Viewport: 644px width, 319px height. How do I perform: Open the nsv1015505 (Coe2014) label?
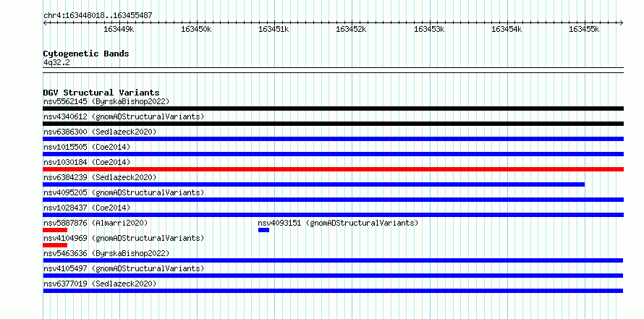(87, 147)
